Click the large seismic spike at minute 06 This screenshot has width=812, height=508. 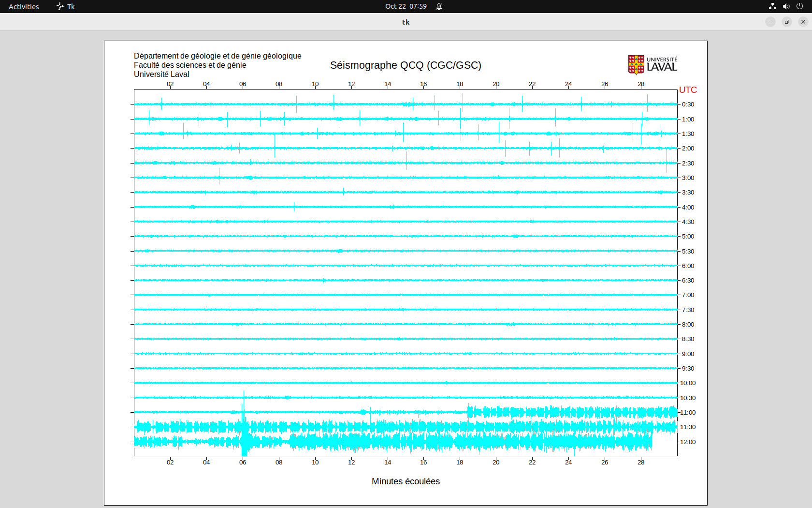click(244, 426)
